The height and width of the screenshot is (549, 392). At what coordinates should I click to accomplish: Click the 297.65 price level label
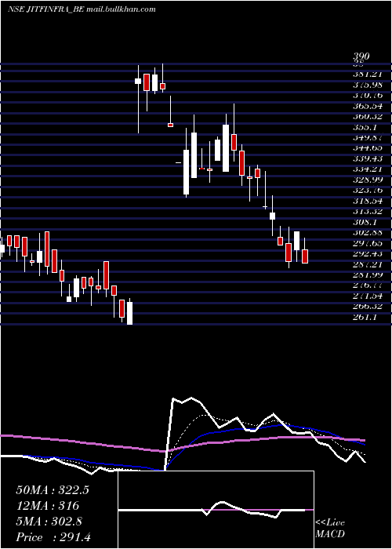coord(367,242)
